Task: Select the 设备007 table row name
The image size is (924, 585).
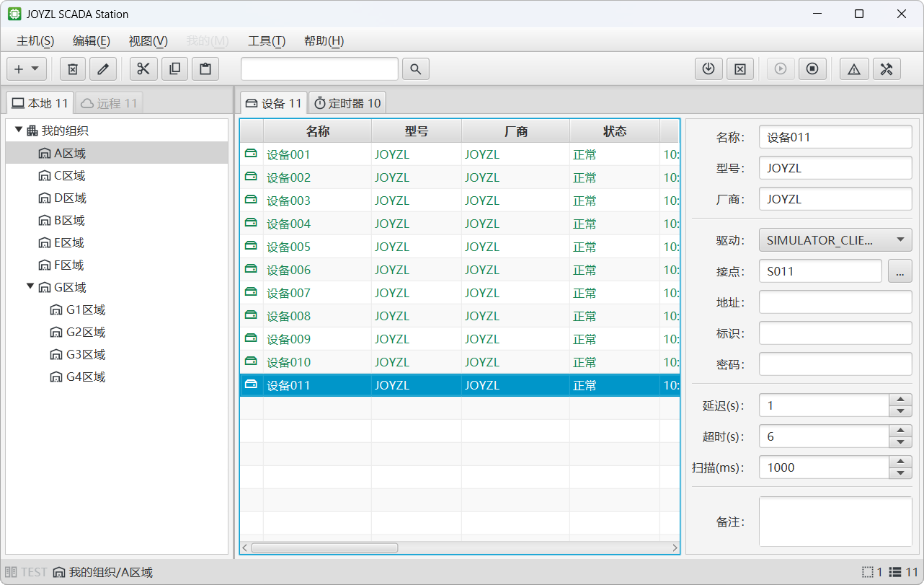Action: pyautogui.click(x=288, y=293)
